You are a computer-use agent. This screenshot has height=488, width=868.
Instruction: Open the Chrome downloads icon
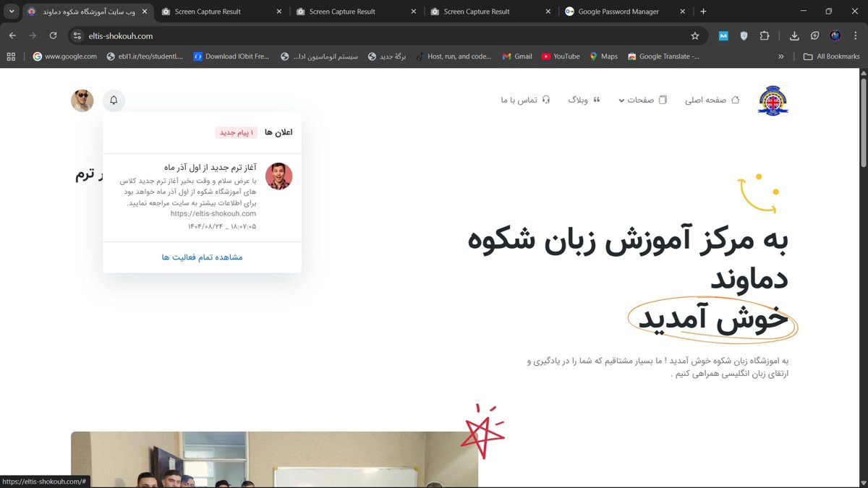(794, 35)
